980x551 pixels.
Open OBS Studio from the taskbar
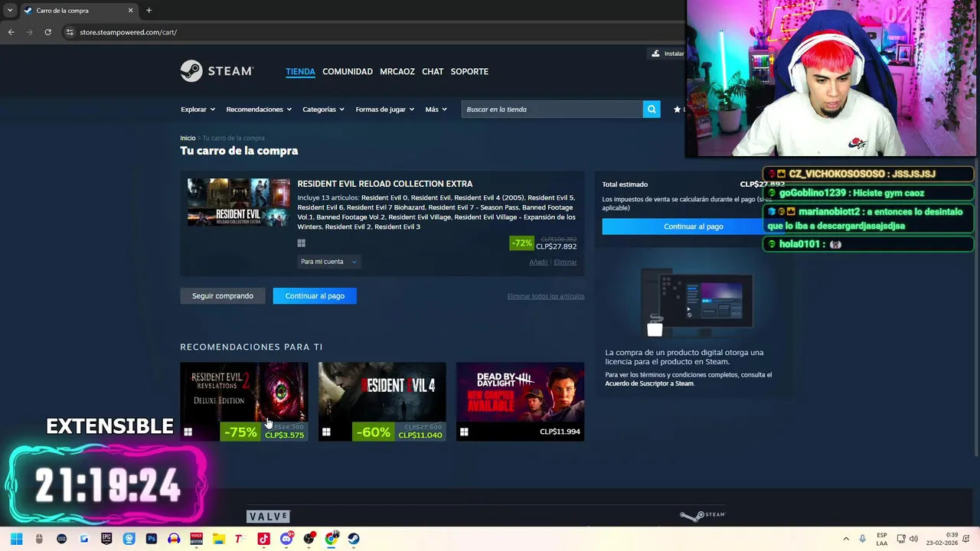pyautogui.click(x=309, y=539)
